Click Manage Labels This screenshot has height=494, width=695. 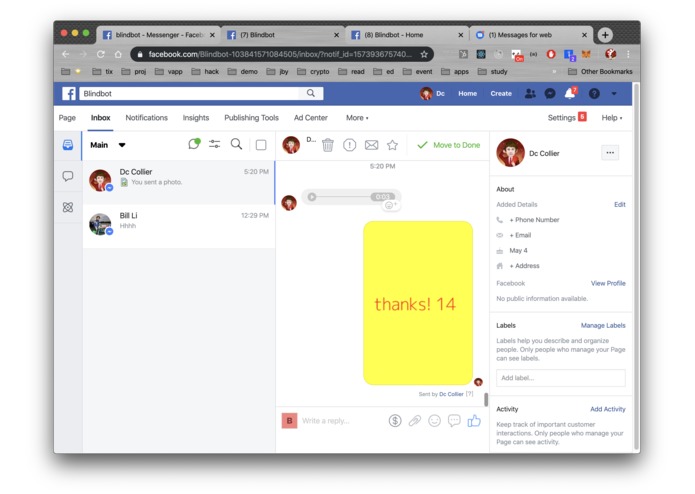click(603, 325)
